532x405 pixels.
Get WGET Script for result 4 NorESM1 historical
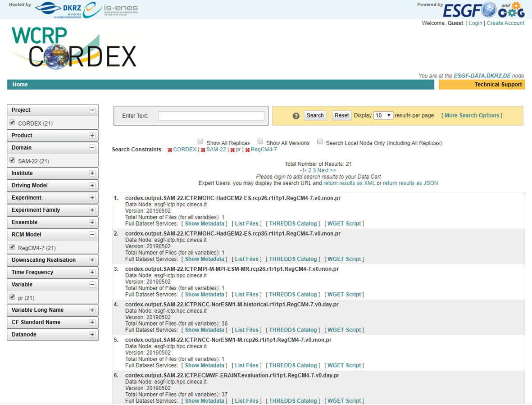tap(344, 330)
